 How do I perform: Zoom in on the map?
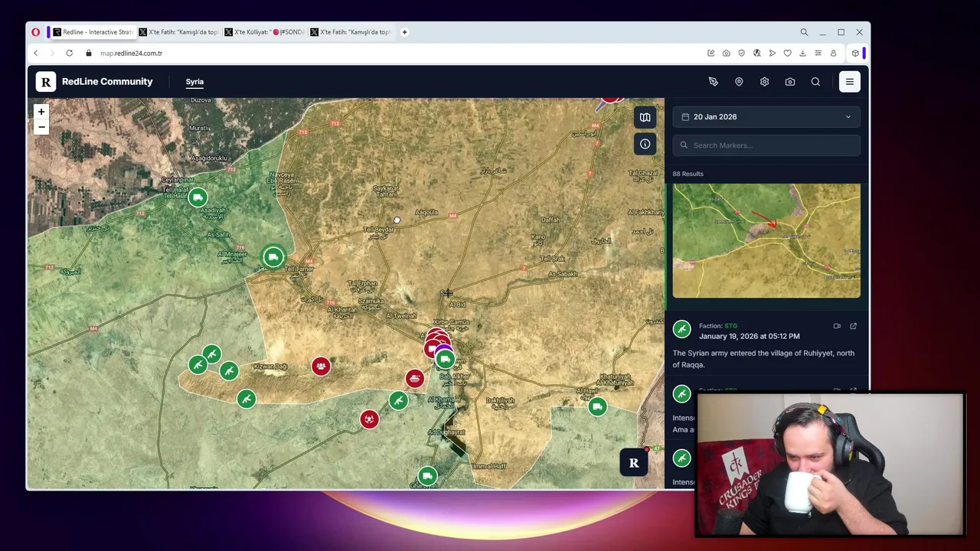click(x=41, y=112)
